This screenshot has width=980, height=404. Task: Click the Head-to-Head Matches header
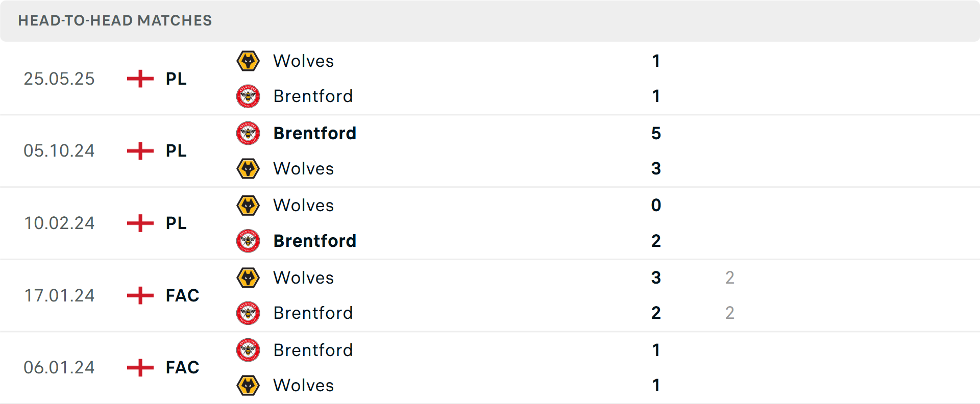coord(115,20)
